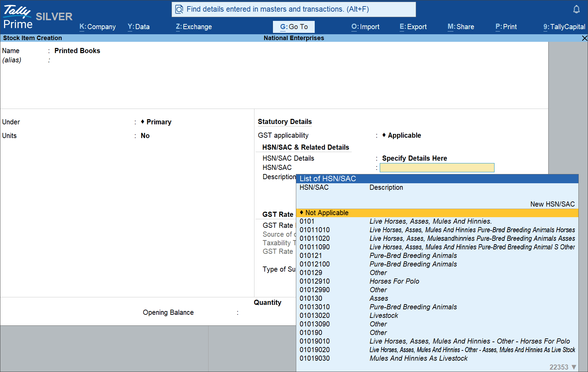Click the HSN/SAC input field
Viewport: 588px width, 372px height.
click(437, 168)
